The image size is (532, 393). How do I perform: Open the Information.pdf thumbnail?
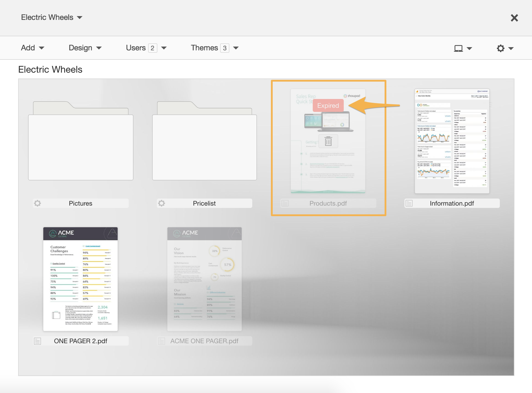[x=452, y=141]
